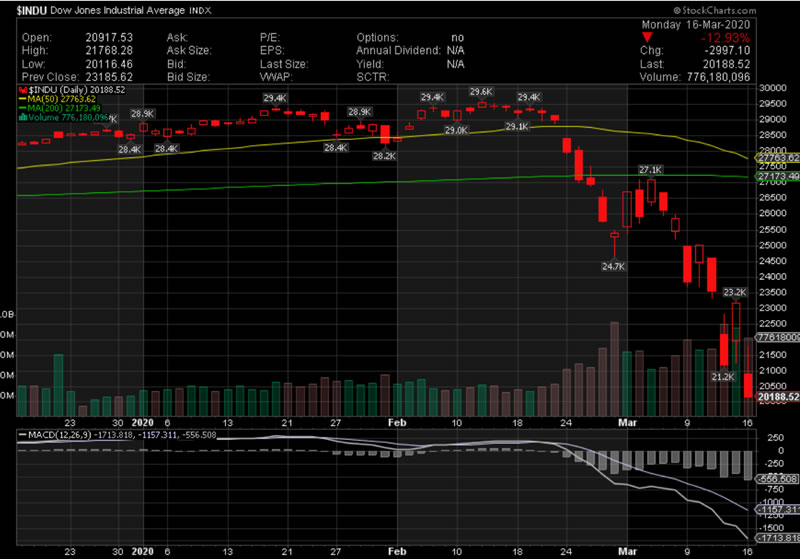The width and height of the screenshot is (800, 559).
Task: Click the MA(200) 27173.49 axis price tag
Action: point(778,176)
